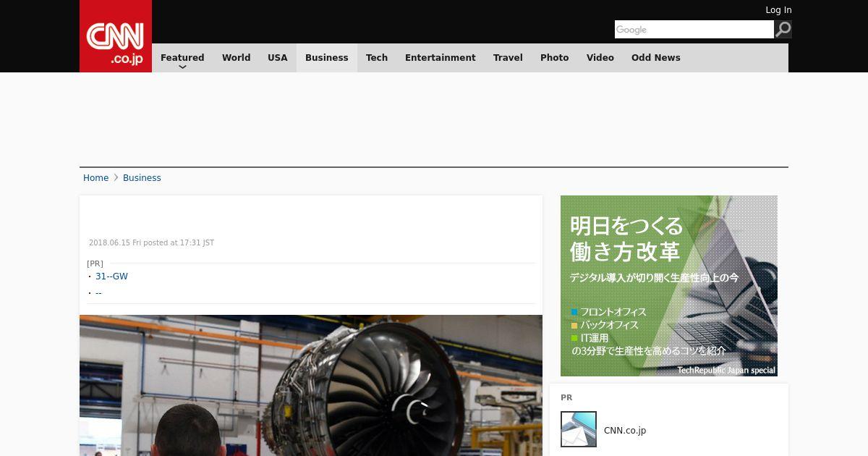868x456 pixels.
Task: Expand the Featured menu chevron
Action: (x=182, y=67)
